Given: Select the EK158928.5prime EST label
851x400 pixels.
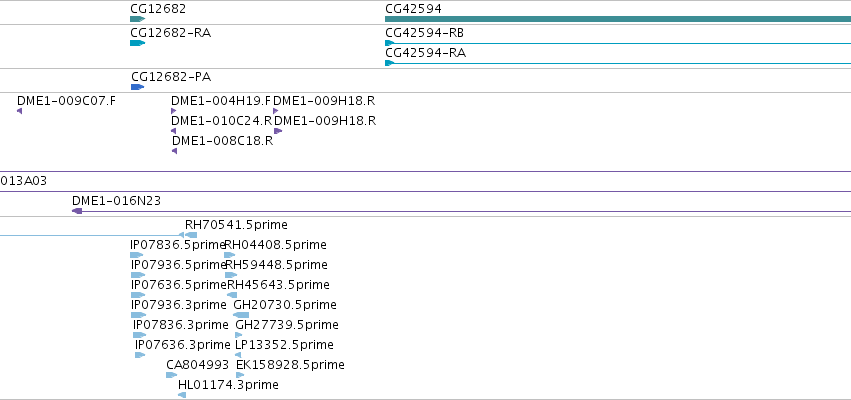Looking at the screenshot, I should [x=290, y=365].
